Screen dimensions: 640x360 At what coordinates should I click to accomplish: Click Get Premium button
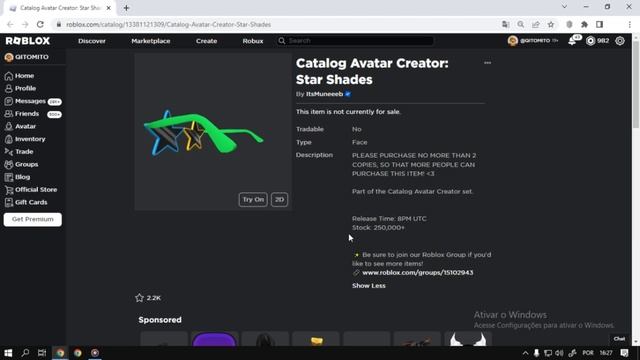coord(33,220)
